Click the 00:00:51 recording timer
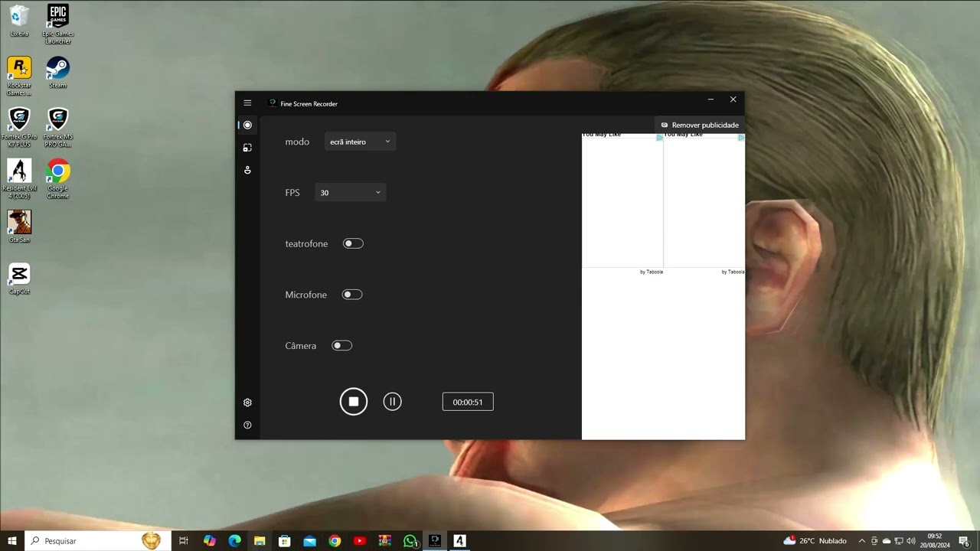Image resolution: width=980 pixels, height=551 pixels. [x=468, y=402]
